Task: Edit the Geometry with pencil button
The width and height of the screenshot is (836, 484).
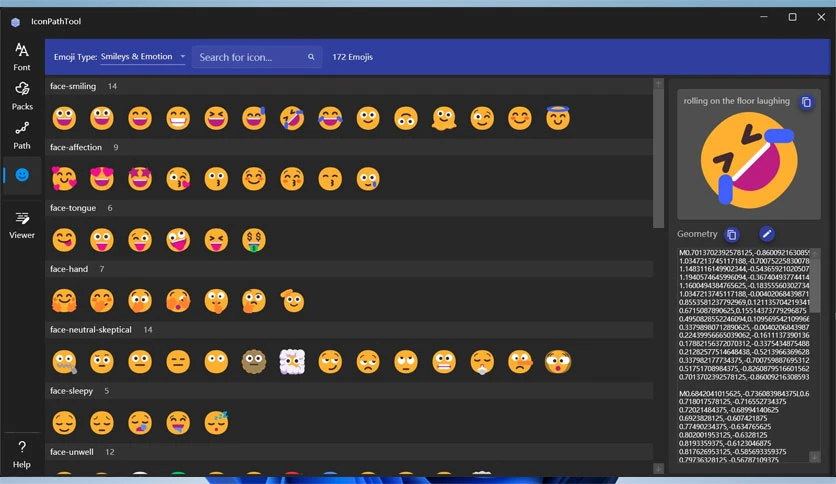Action: coord(767,233)
